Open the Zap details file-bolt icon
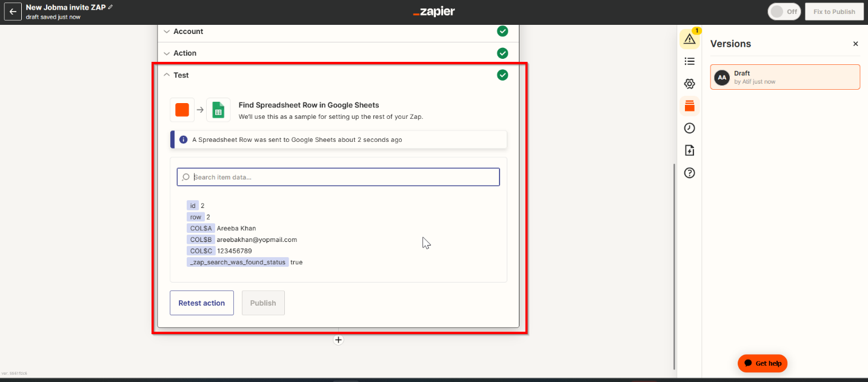This screenshot has height=382, width=868. click(x=689, y=150)
